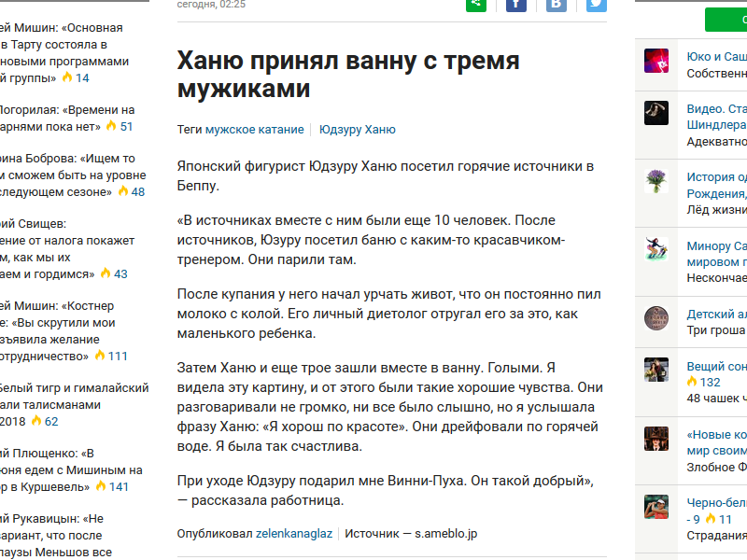Open «Юко и Саш» blog thumbnail

pyautogui.click(x=656, y=62)
